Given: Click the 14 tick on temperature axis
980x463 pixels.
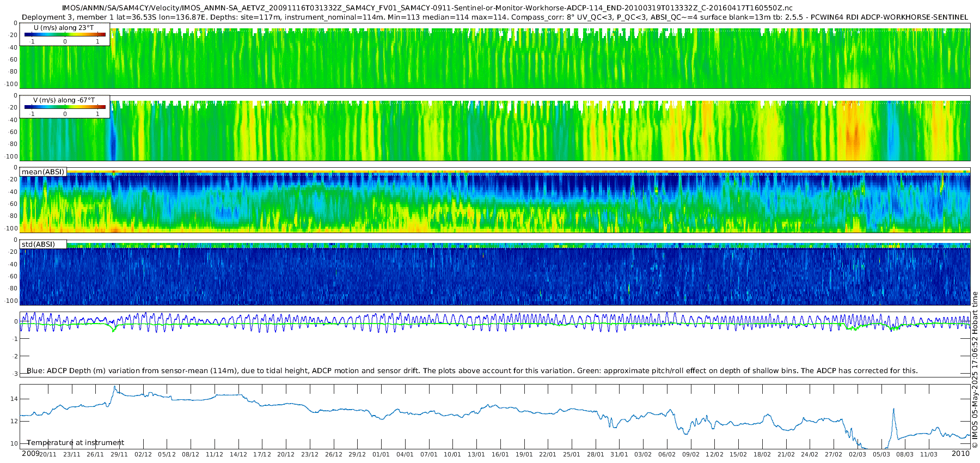Looking at the screenshot, I should pos(14,399).
